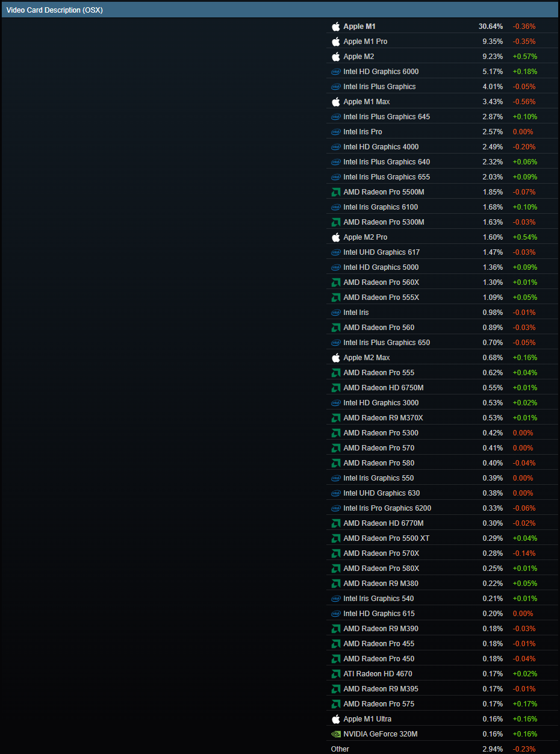Click the Intel Iris row label
560x754 pixels.
356,313
